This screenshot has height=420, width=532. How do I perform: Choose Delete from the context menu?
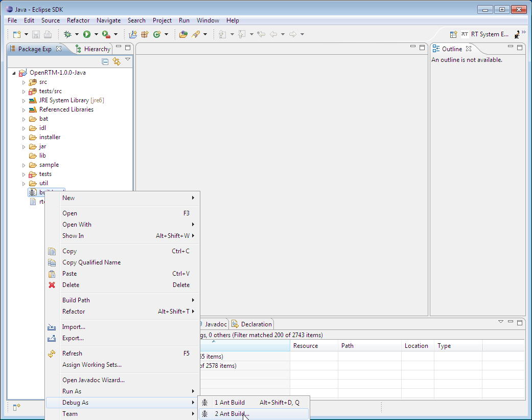tap(122, 285)
